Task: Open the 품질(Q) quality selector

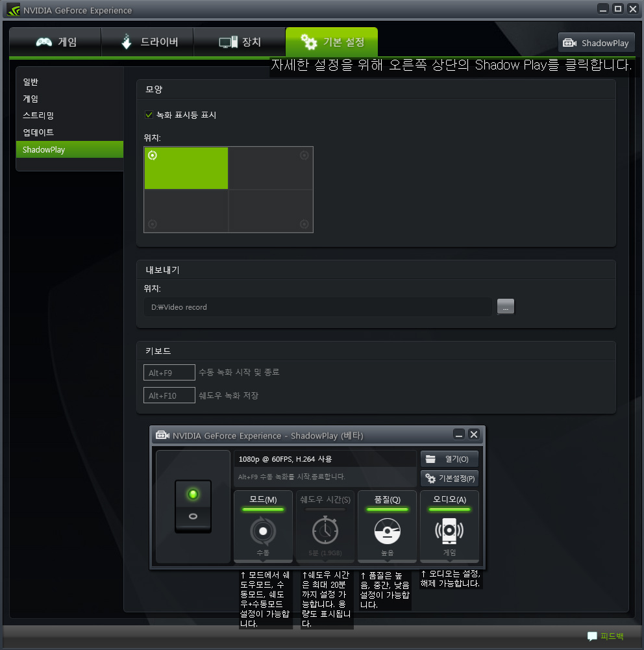Action: [388, 527]
